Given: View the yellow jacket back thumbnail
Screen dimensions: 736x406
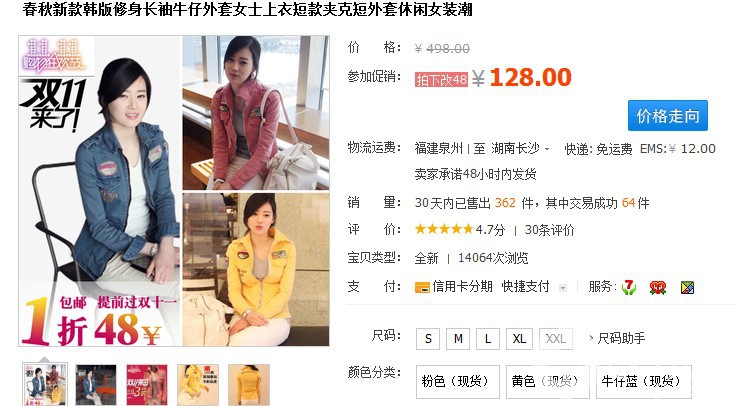Looking at the screenshot, I should 249,385.
